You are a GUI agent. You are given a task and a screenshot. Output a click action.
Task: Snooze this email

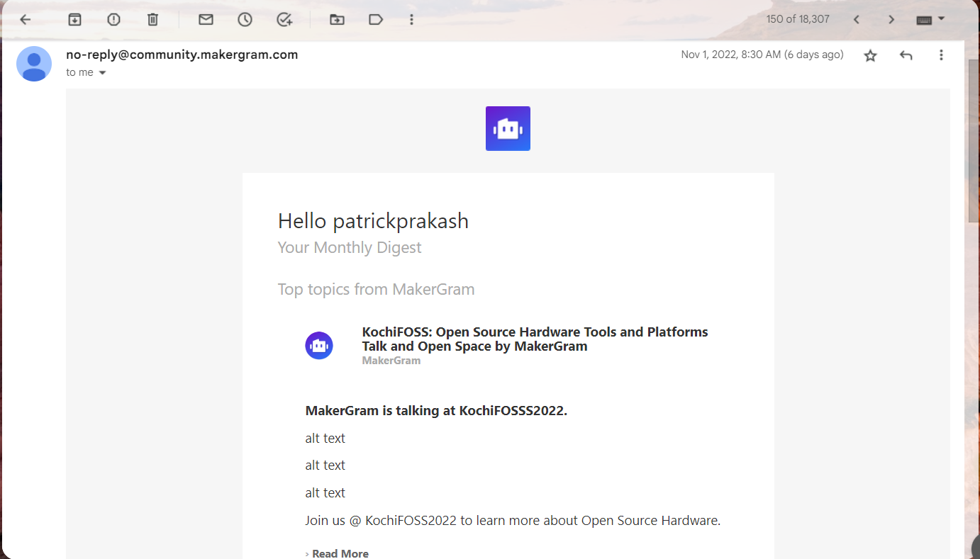coord(245,19)
